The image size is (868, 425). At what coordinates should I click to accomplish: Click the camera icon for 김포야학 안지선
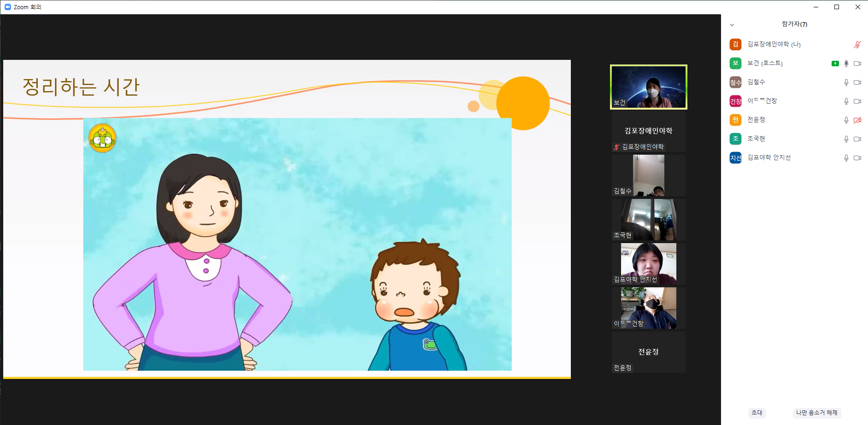pyautogui.click(x=857, y=158)
